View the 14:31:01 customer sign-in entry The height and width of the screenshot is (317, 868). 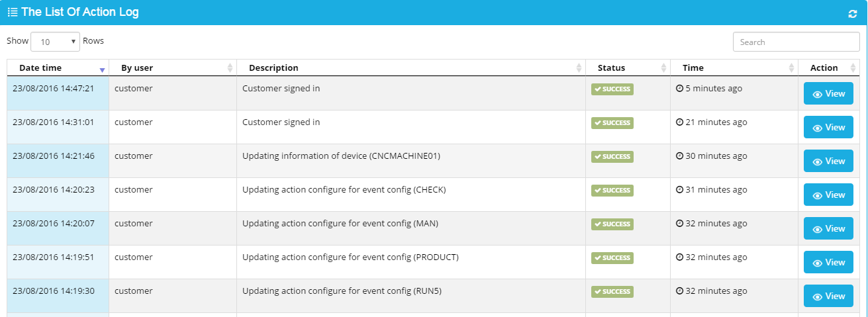(x=828, y=128)
